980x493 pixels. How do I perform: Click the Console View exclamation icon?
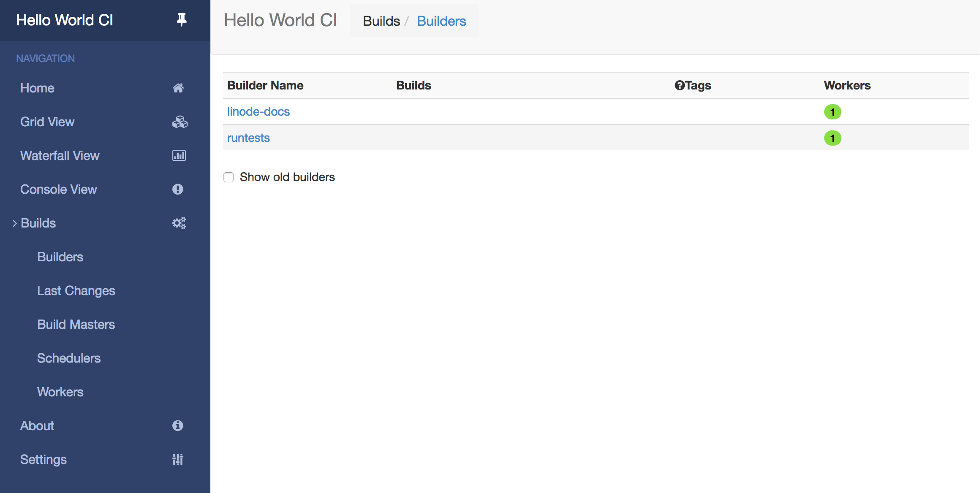tap(177, 189)
